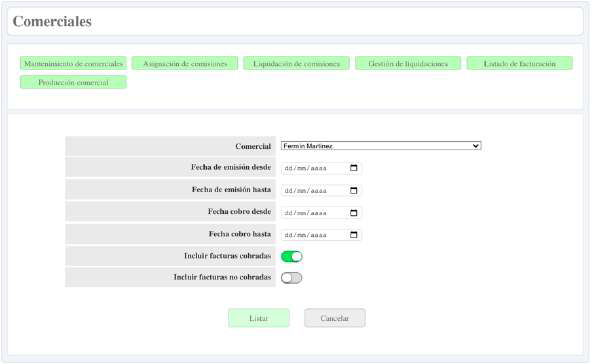The image size is (596, 364).
Task: Open Listado de facturación
Action: click(520, 63)
